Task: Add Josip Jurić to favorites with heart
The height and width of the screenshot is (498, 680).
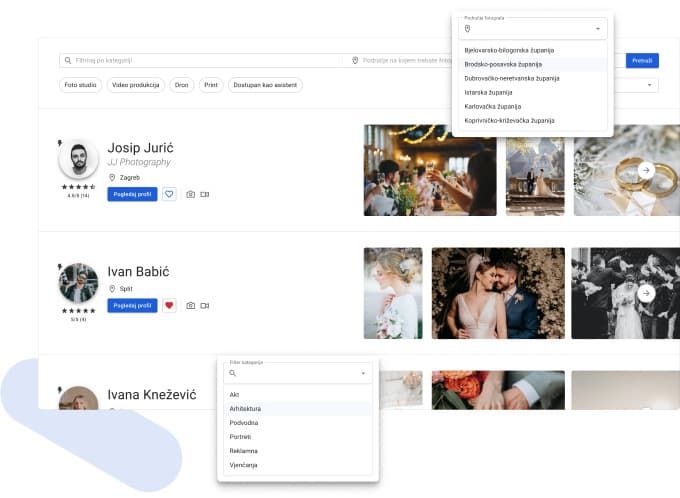Action: (x=169, y=194)
